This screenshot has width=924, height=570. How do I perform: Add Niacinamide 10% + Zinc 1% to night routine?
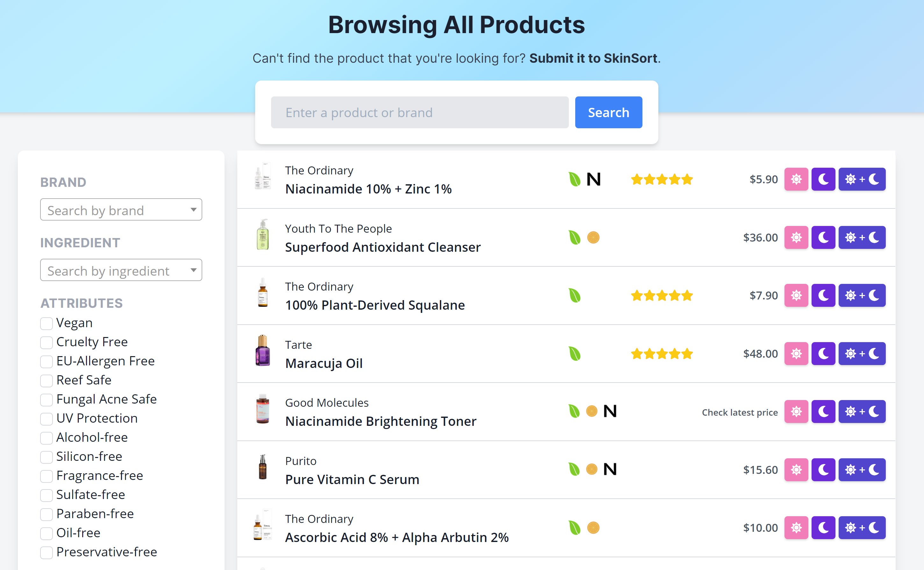[823, 179]
